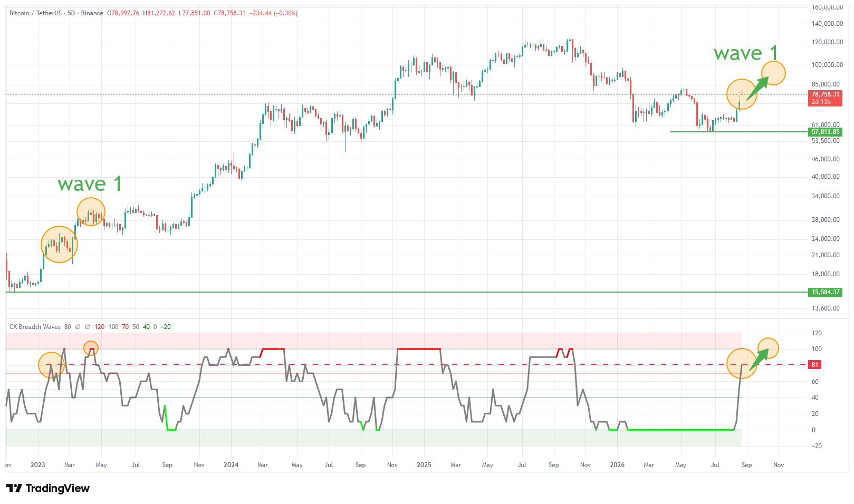Click the high value H81,272.62
The height and width of the screenshot is (504, 854).
[x=159, y=13]
